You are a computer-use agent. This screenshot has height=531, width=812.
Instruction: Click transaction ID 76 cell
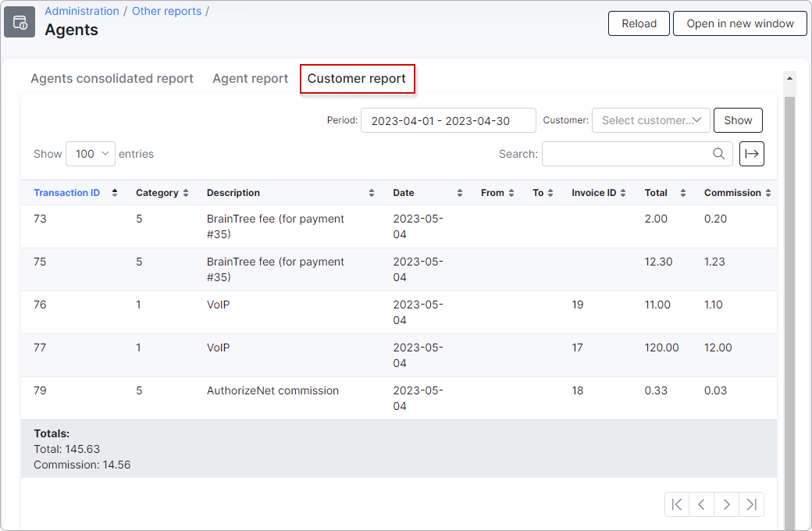point(40,305)
